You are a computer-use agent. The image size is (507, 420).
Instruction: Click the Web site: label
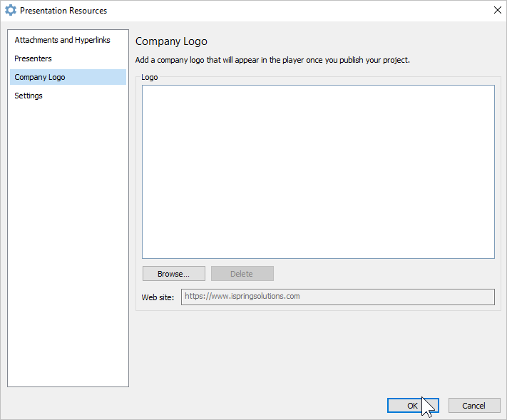pos(158,297)
